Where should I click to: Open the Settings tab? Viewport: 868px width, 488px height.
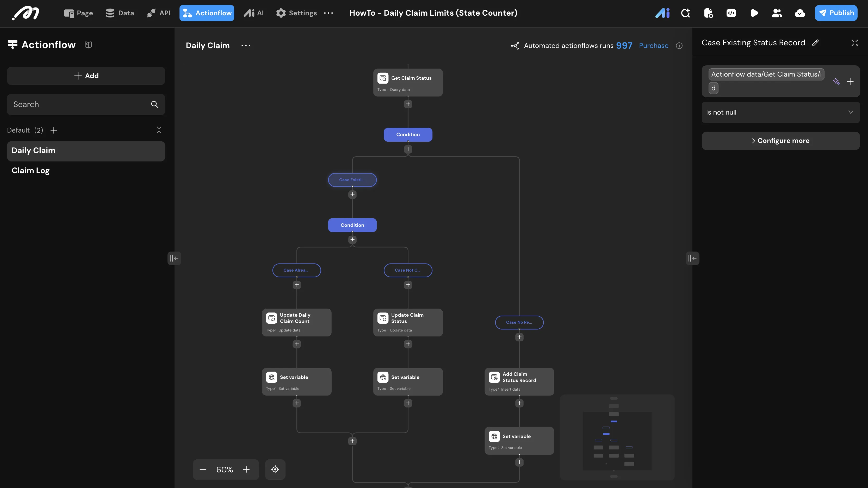pos(296,13)
